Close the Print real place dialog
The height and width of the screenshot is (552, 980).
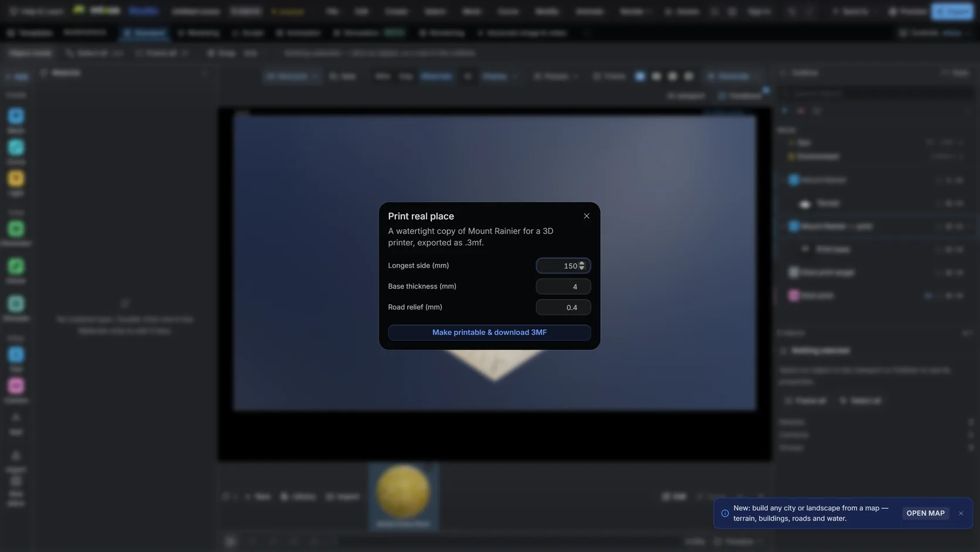pyautogui.click(x=586, y=216)
